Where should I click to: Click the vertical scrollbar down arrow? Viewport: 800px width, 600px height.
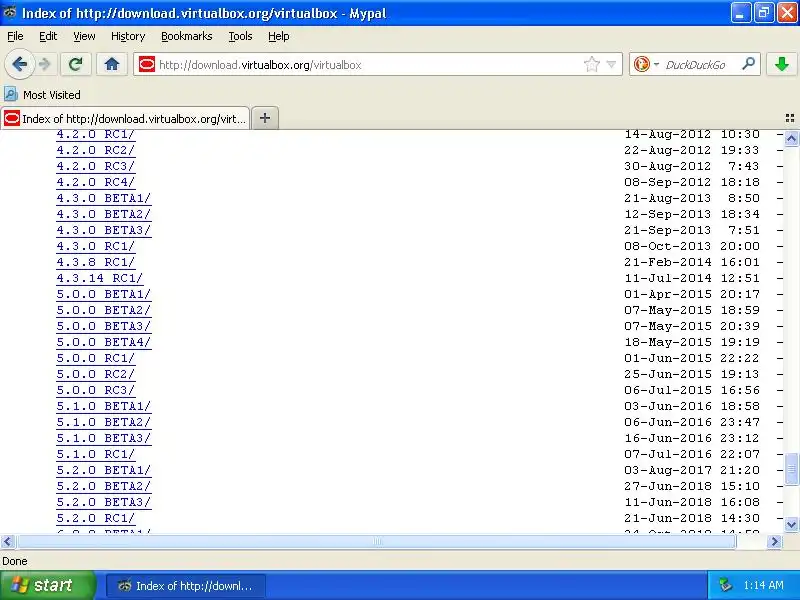pyautogui.click(x=791, y=524)
